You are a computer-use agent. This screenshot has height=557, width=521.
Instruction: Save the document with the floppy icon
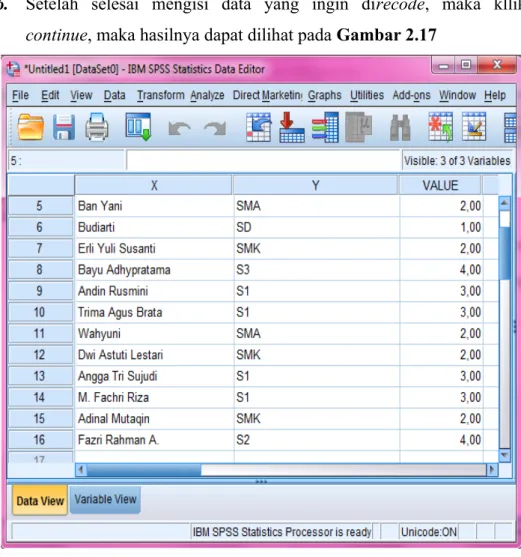coord(64,127)
